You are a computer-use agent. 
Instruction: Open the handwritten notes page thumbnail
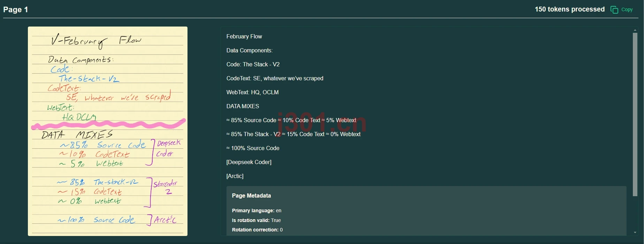pos(108,131)
